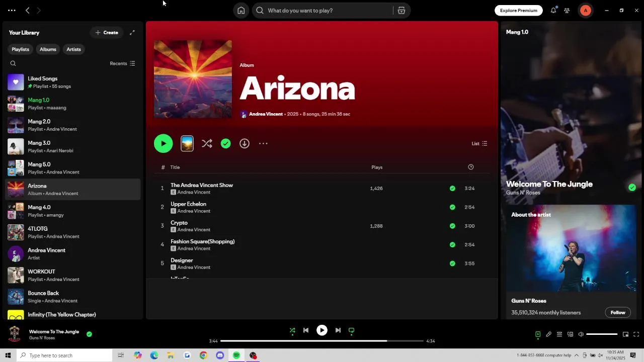
Task: Expand Your Library to full view
Action: [132, 33]
